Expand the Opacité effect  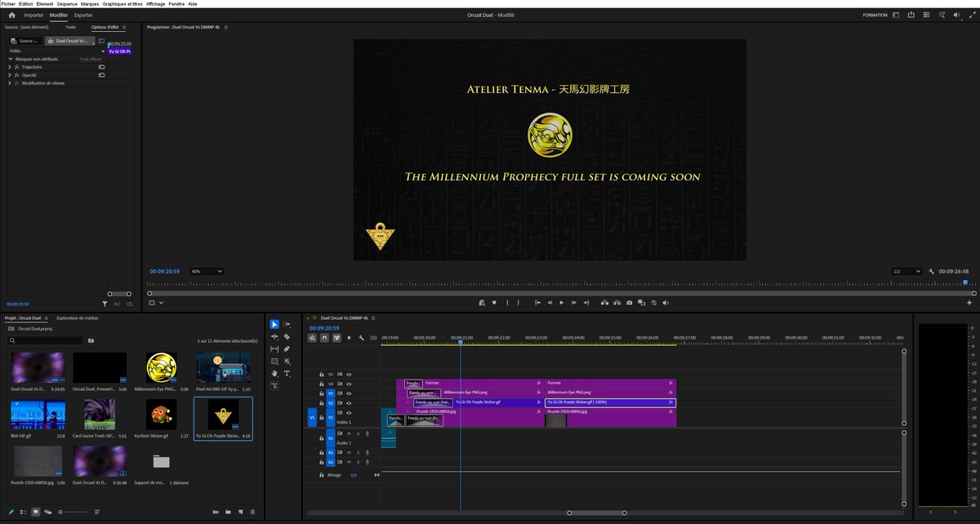10,75
